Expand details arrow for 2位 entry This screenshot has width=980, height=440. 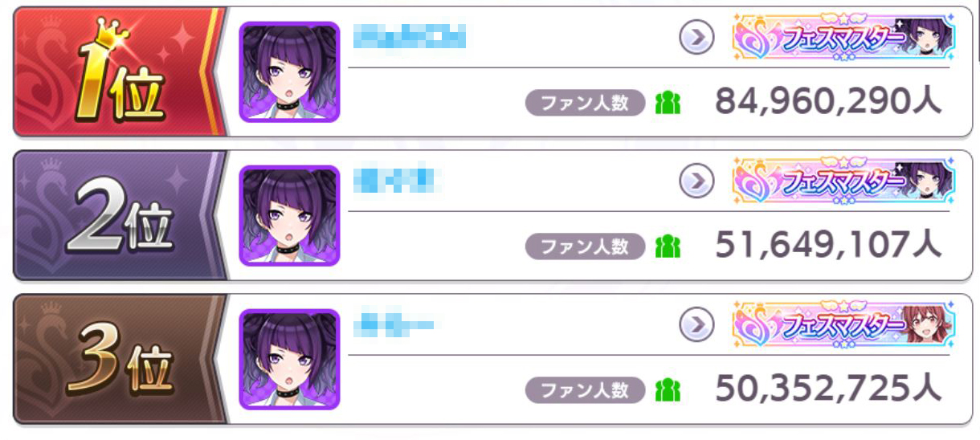(696, 181)
